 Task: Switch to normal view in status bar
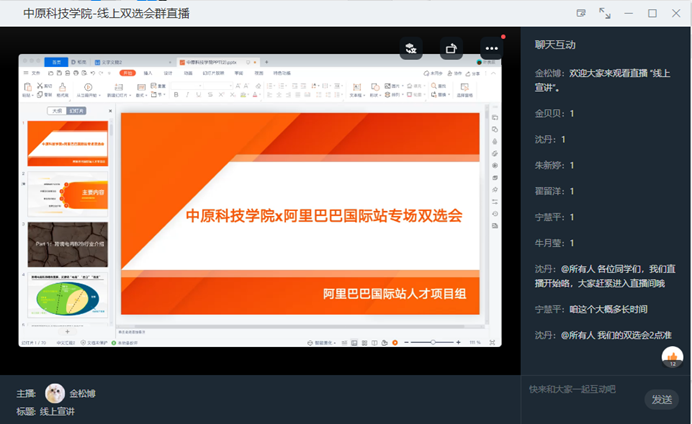(354, 343)
